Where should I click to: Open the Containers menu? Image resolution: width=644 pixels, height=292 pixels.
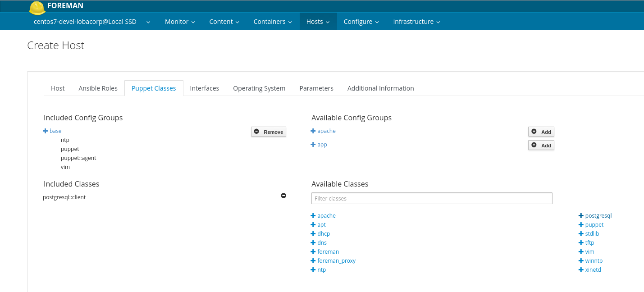click(x=273, y=22)
